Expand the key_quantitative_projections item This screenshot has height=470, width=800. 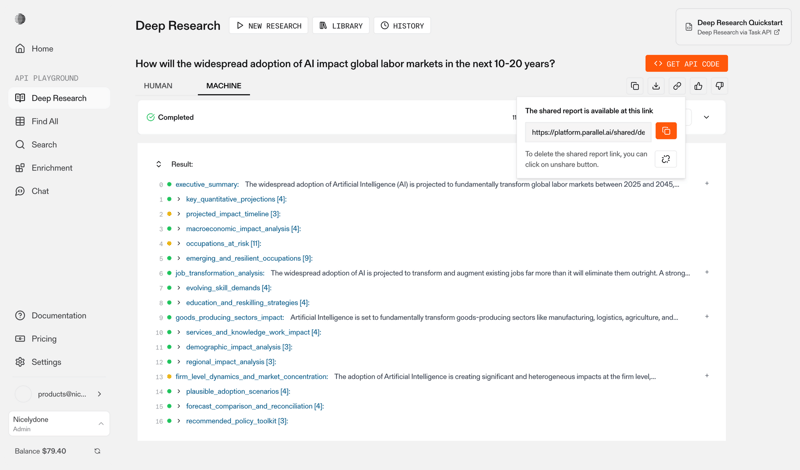179,199
